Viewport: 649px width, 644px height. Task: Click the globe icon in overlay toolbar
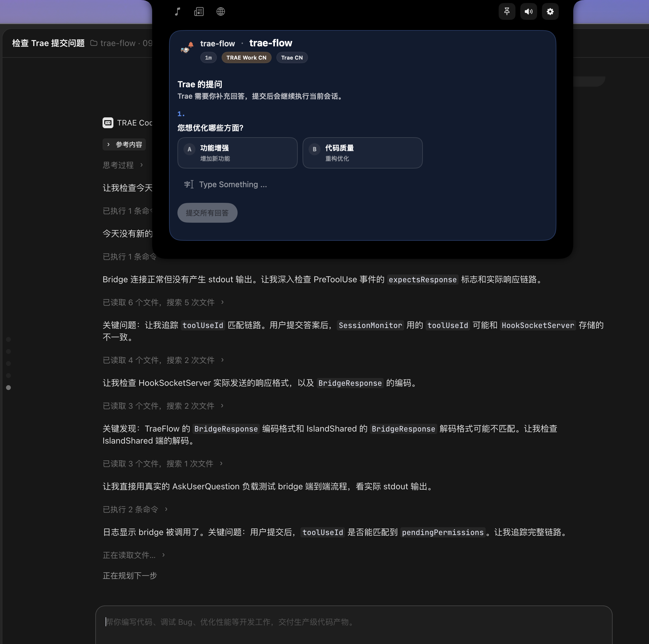[221, 12]
